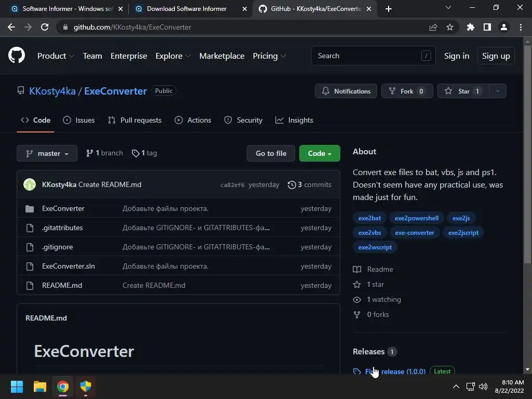The height and width of the screenshot is (399, 532).
Task: Open the Chrome extensions puzzle icon
Action: click(470, 27)
